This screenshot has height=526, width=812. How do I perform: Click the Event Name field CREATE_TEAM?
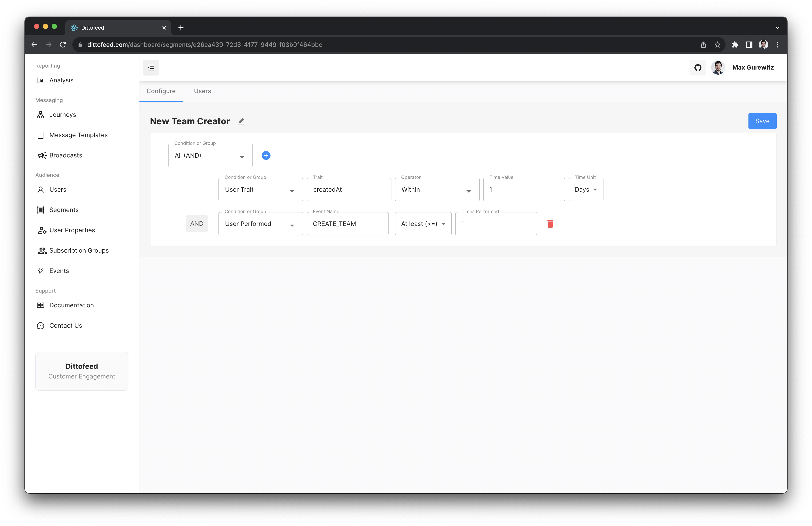347,224
